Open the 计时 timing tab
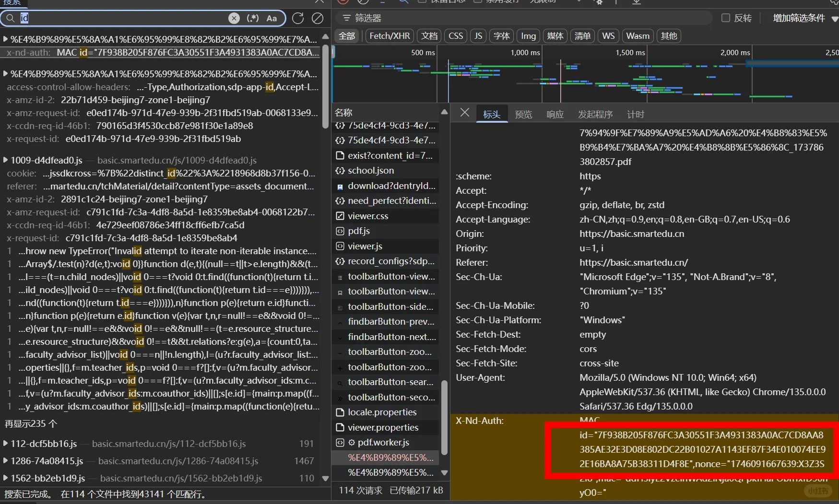The width and height of the screenshot is (839, 504). (x=636, y=115)
